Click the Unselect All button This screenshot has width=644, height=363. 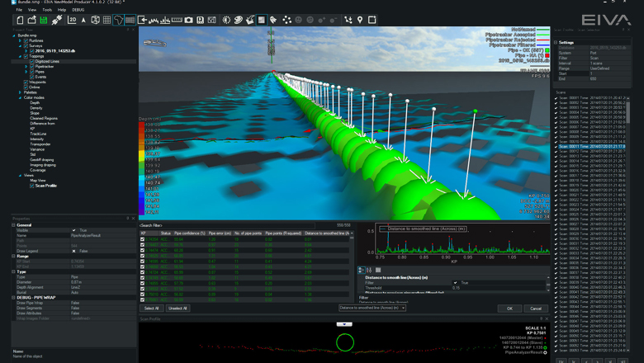click(x=178, y=309)
